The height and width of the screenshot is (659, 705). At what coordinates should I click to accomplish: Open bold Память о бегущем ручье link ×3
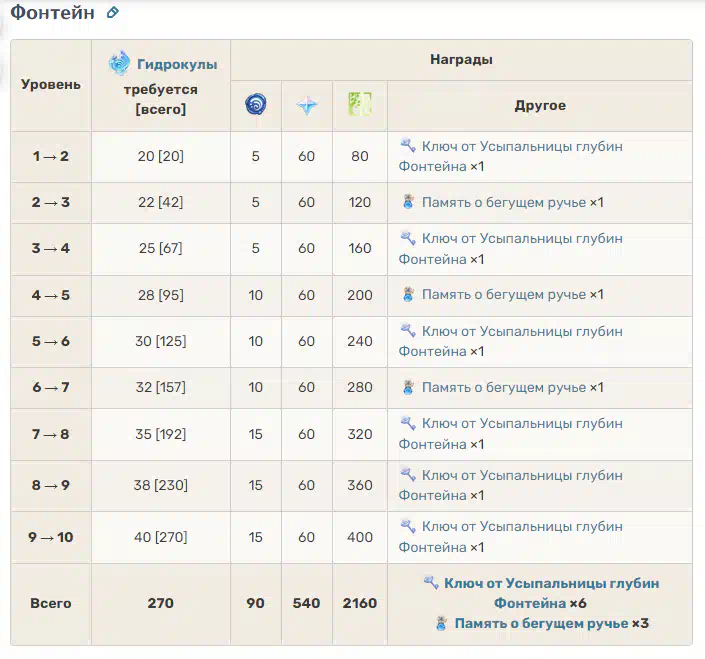coord(541,623)
